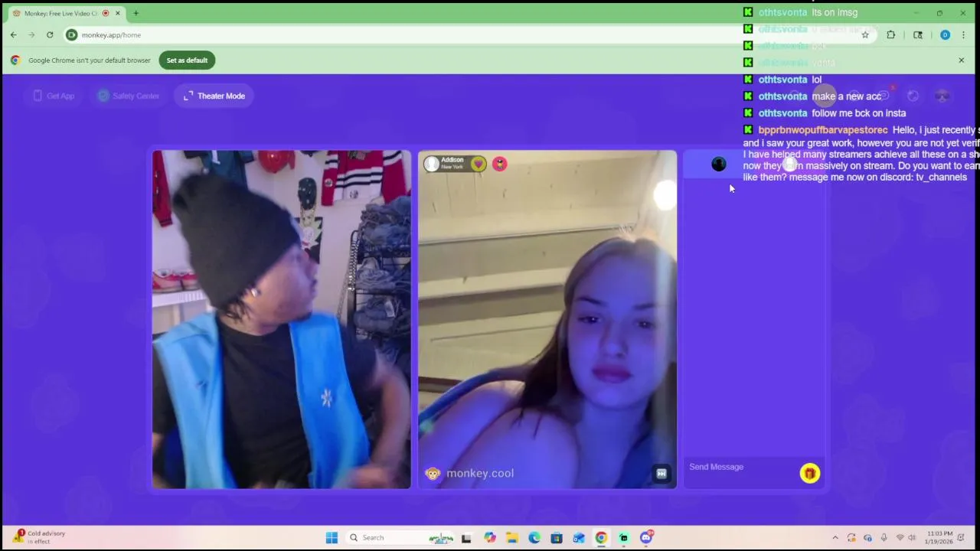Open File Explorer from the taskbar
Viewport: 980px width, 551px height.
(512, 538)
